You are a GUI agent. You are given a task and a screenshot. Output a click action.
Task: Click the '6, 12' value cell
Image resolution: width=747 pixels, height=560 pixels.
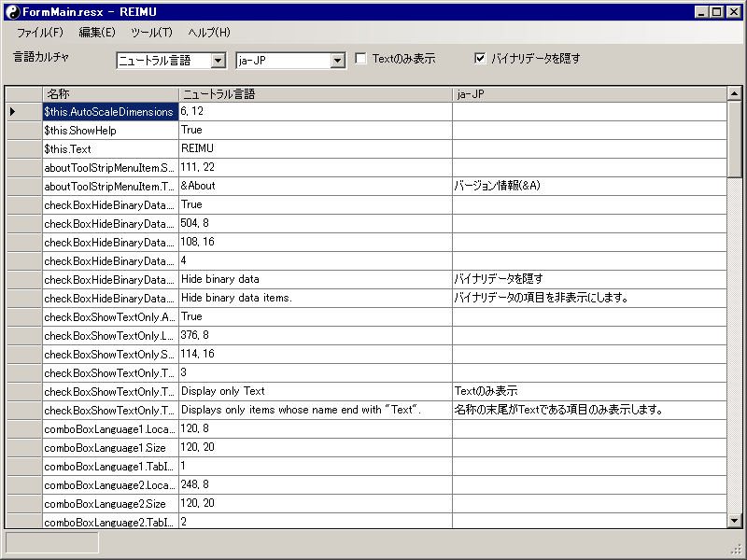tap(316, 112)
